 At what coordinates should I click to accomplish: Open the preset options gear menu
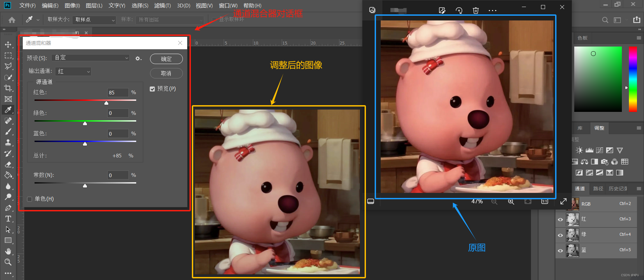[138, 58]
